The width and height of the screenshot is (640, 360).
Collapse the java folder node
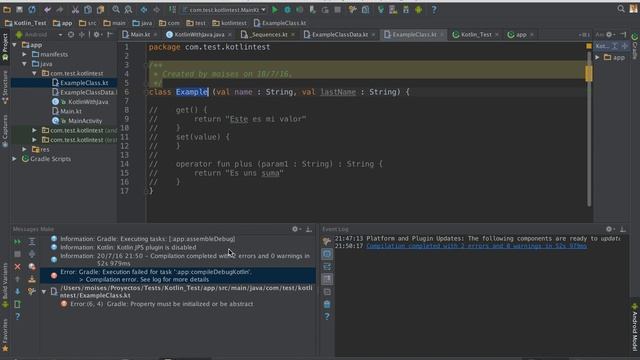pyautogui.click(x=24, y=64)
